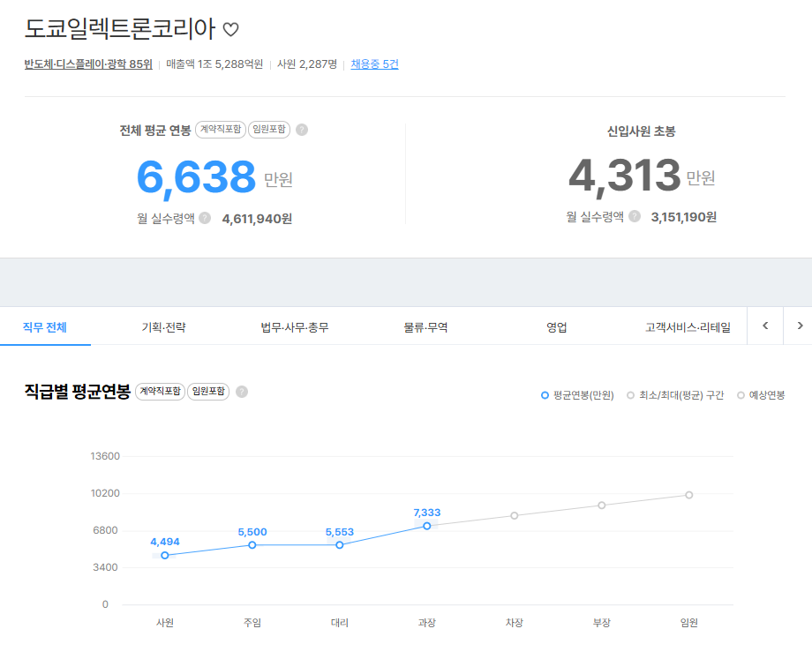812x659 pixels.
Task: Open 반도체·디스플레이·광학 85위 ranking link
Action: pyautogui.click(x=88, y=64)
